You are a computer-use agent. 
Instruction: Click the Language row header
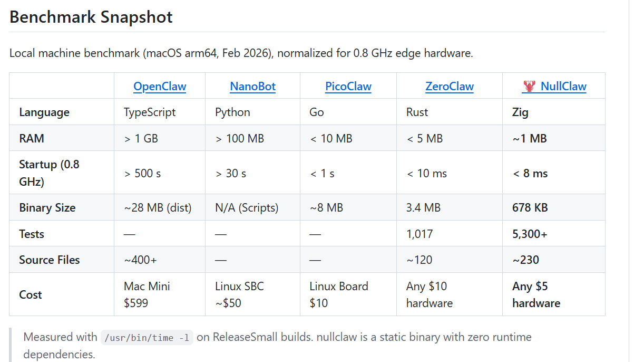point(44,112)
